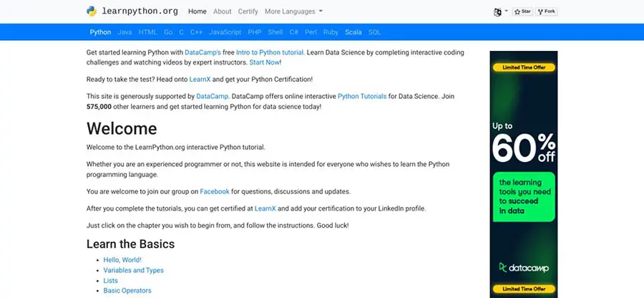Open the Hello, World! chapter
This screenshot has height=298, width=644.
click(x=122, y=260)
